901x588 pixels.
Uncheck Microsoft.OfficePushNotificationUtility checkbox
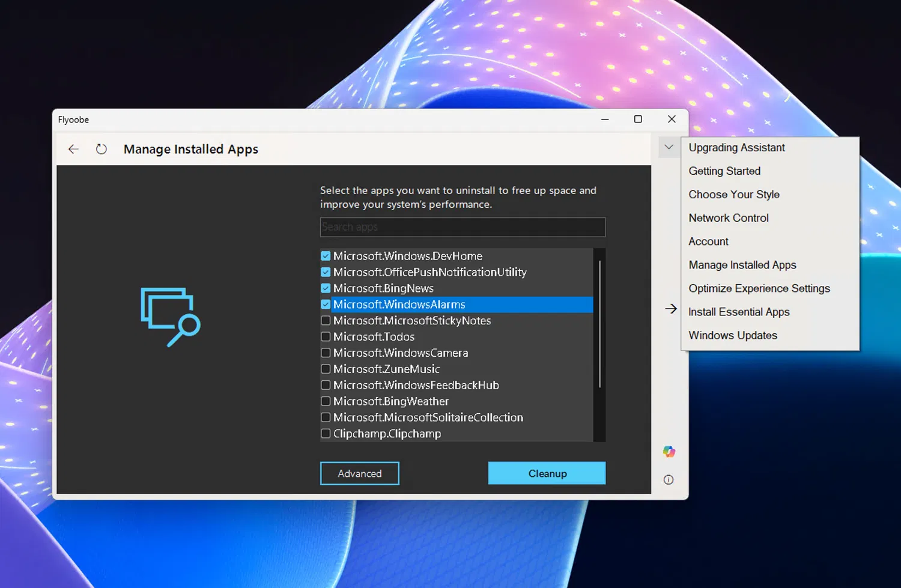[326, 272]
